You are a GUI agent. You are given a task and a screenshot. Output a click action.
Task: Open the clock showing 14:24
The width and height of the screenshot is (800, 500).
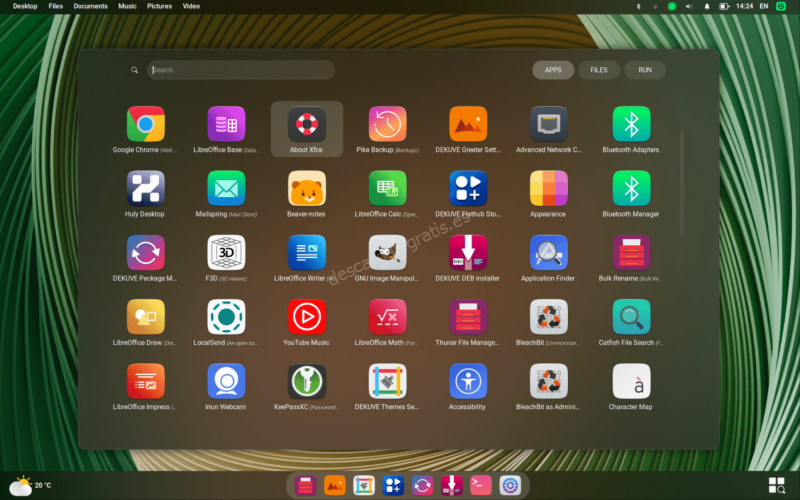click(744, 6)
